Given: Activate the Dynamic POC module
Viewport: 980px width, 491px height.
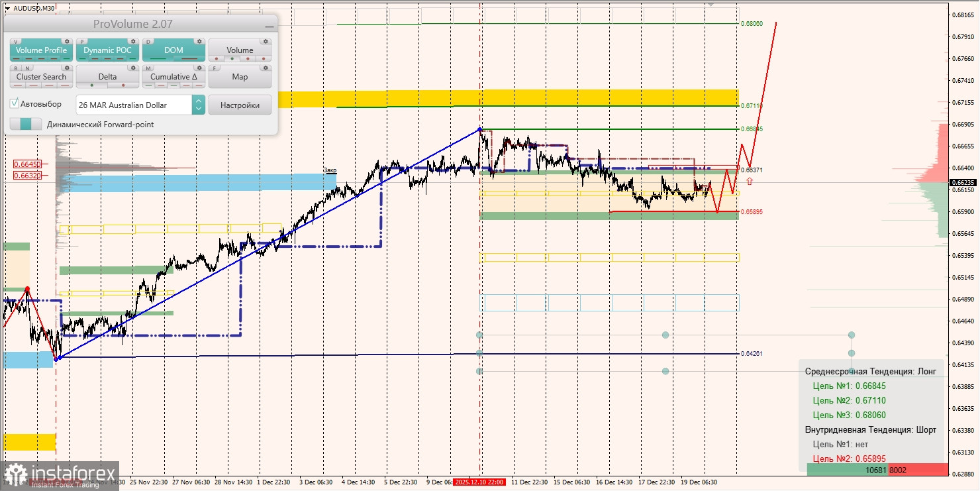Looking at the screenshot, I should [108, 50].
